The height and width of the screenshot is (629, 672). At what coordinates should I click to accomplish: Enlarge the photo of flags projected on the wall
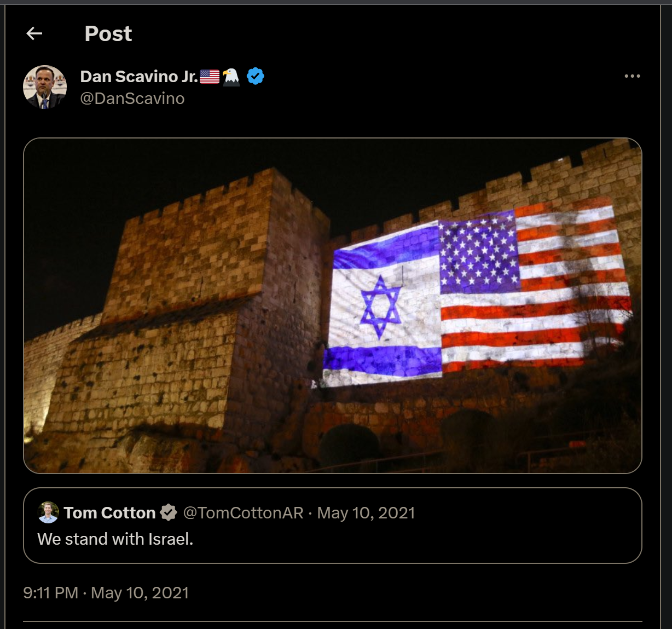333,305
